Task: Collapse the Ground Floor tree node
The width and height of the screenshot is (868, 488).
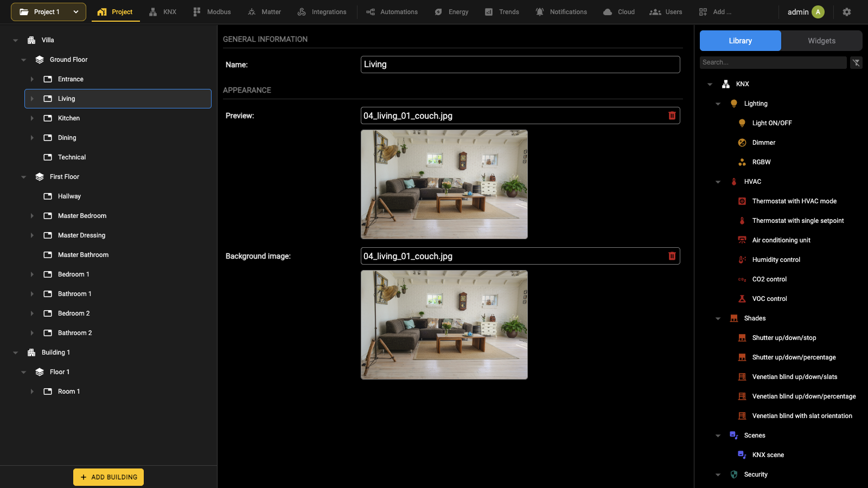Action: click(23, 60)
